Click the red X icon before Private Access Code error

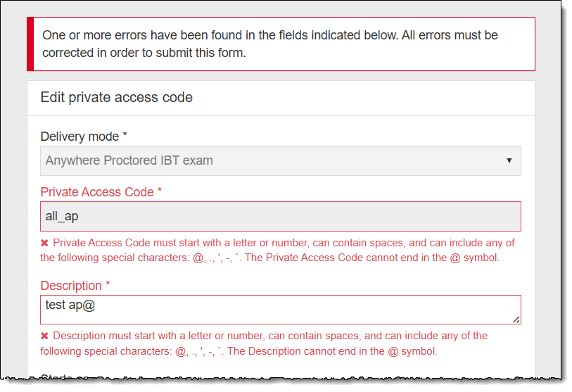click(x=44, y=243)
